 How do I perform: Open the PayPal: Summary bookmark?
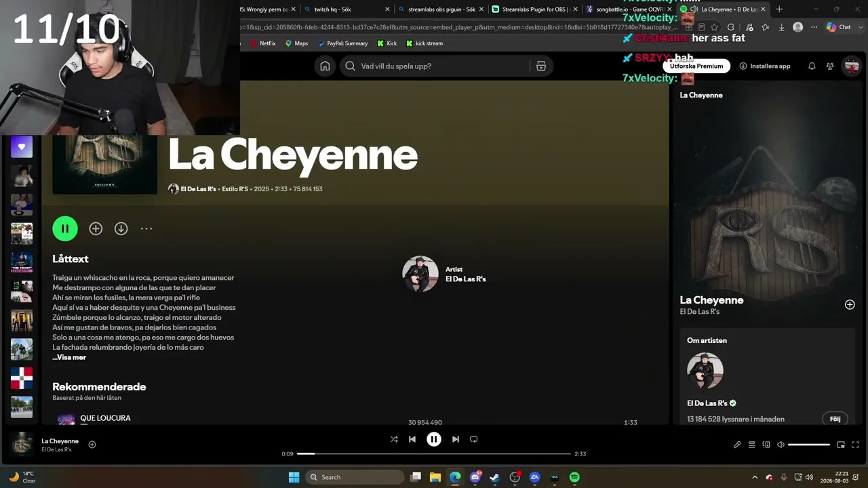(x=342, y=43)
